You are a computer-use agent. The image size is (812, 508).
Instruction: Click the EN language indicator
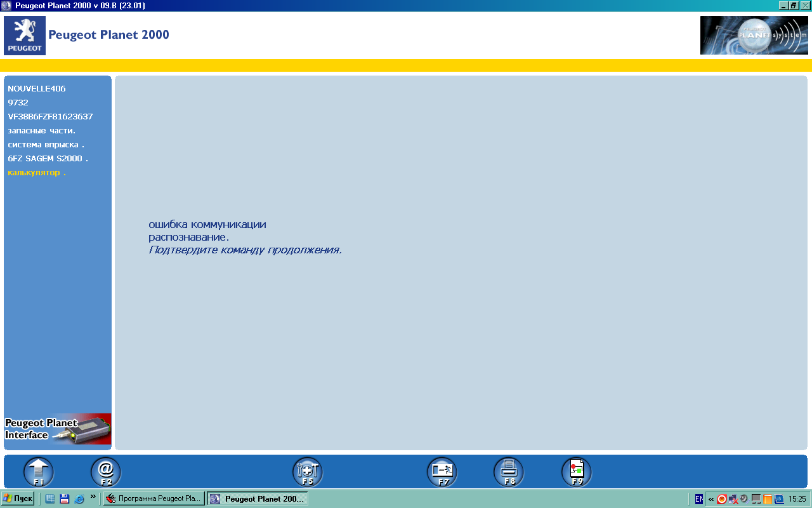coord(699,499)
